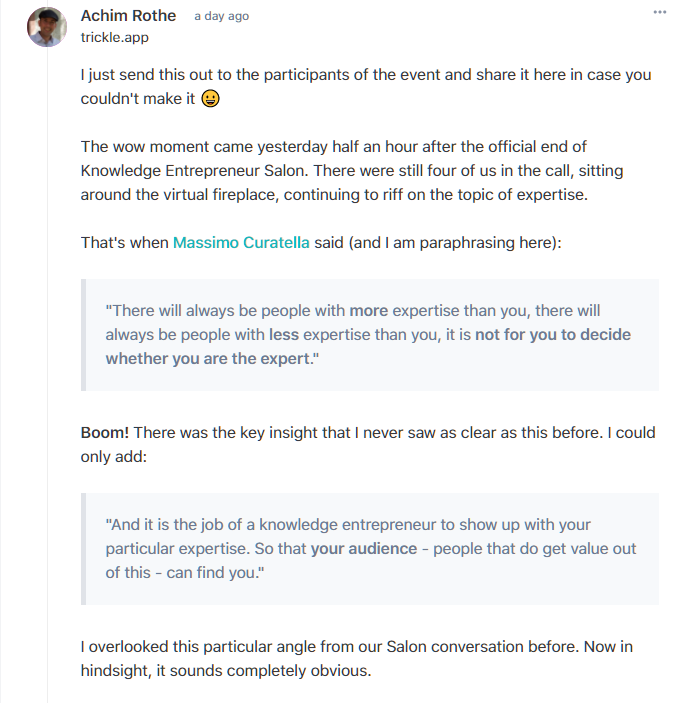The height and width of the screenshot is (703, 692).
Task: Click the bold word 'less' in quote
Action: [284, 334]
